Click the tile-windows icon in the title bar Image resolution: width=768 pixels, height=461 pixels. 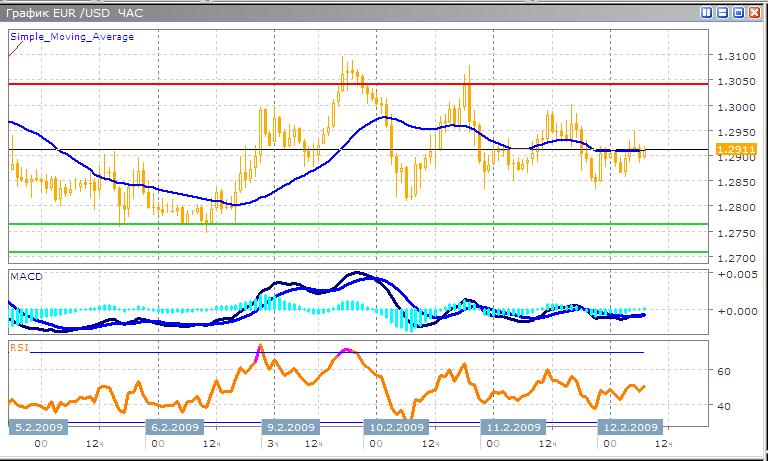706,12
